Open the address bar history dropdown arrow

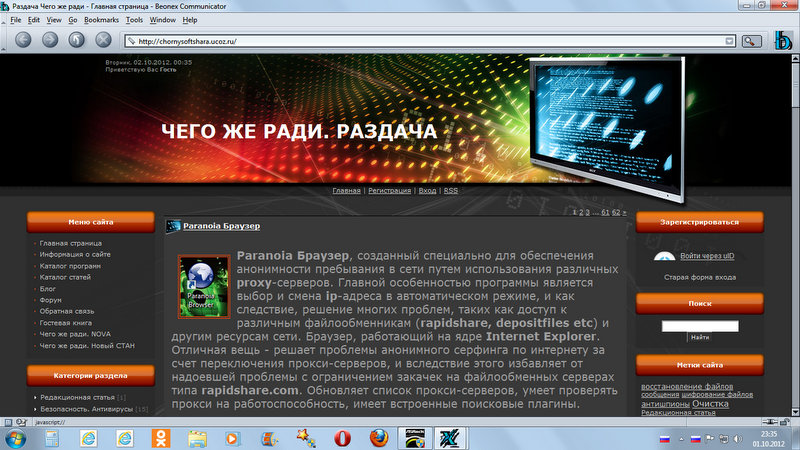730,41
